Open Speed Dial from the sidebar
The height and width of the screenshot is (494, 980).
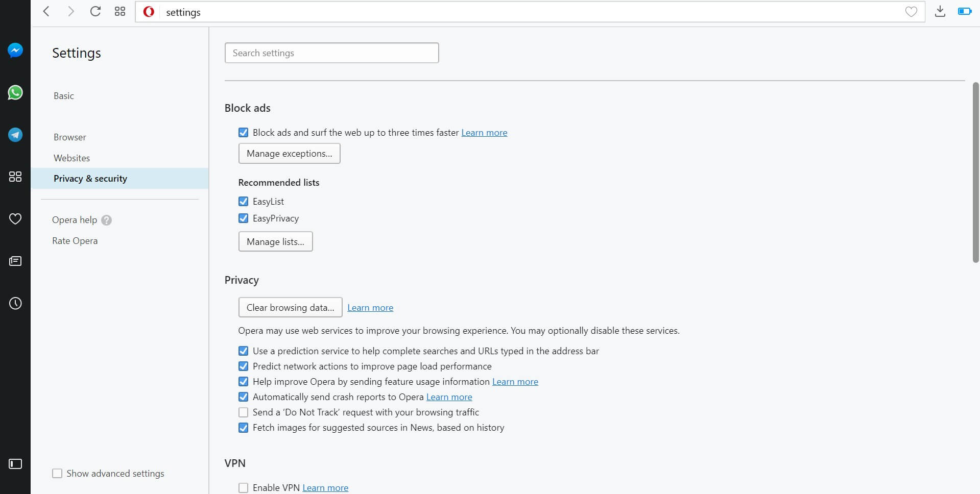[15, 177]
